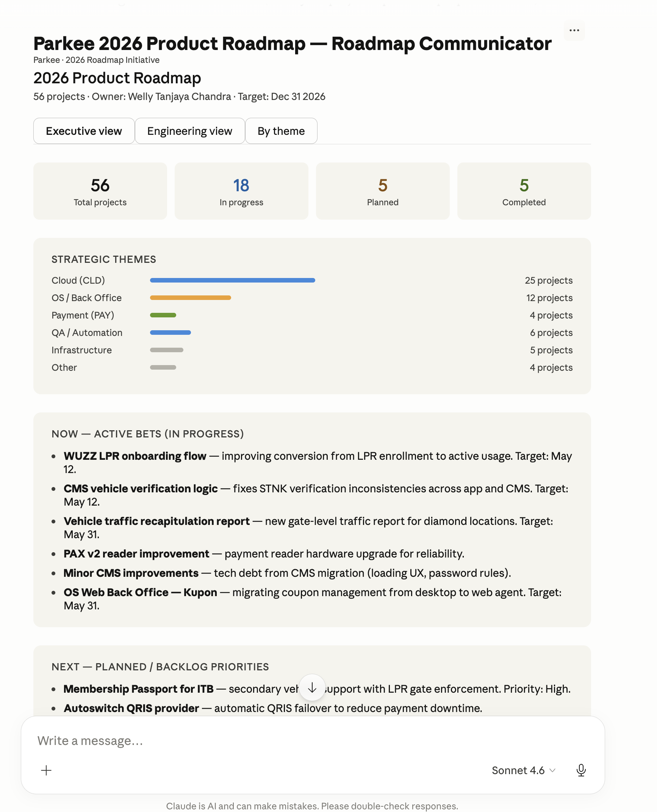Image resolution: width=657 pixels, height=812 pixels.
Task: Click the OS / Back Office bar
Action: click(x=191, y=298)
